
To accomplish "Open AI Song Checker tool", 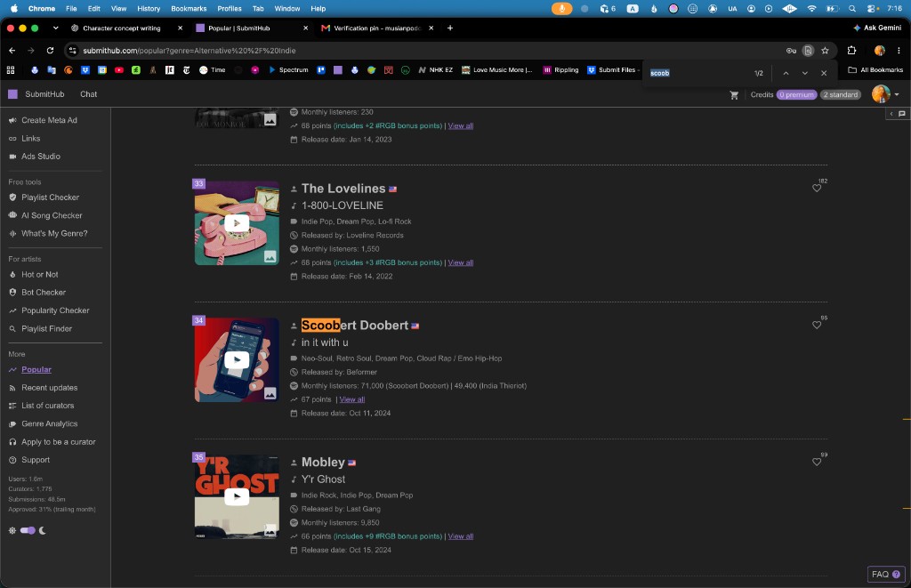I will pyautogui.click(x=52, y=215).
